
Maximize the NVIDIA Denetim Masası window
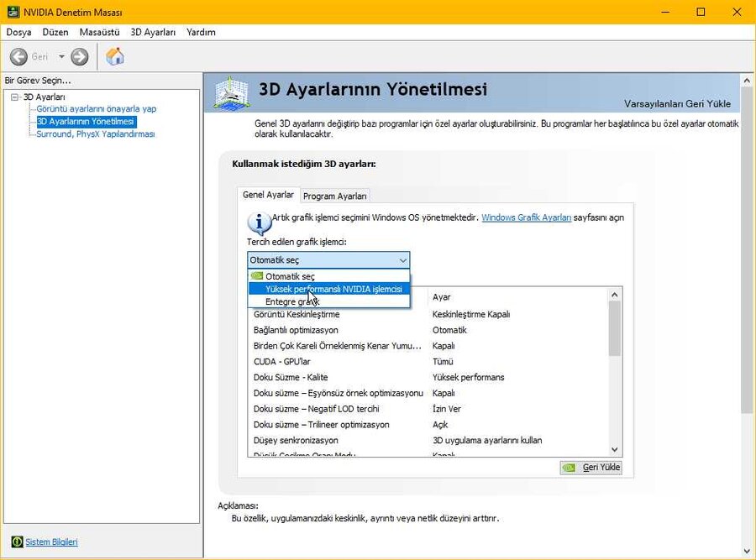(x=701, y=12)
